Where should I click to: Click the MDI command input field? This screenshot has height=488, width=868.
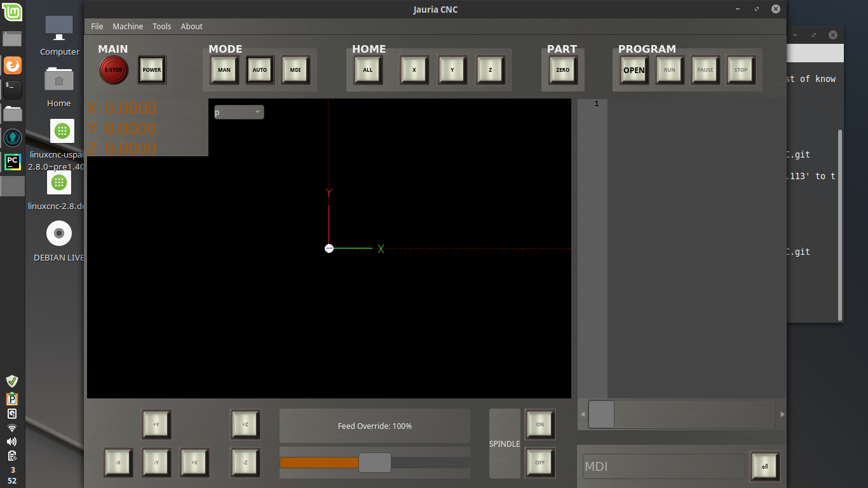(x=663, y=466)
